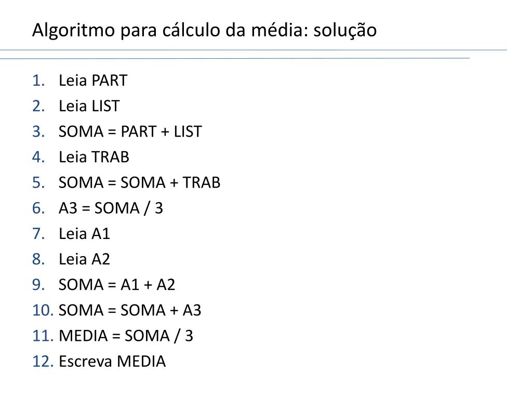The image size is (532, 399).
Task: Select line 2 Leia LIST
Action: click(x=89, y=106)
